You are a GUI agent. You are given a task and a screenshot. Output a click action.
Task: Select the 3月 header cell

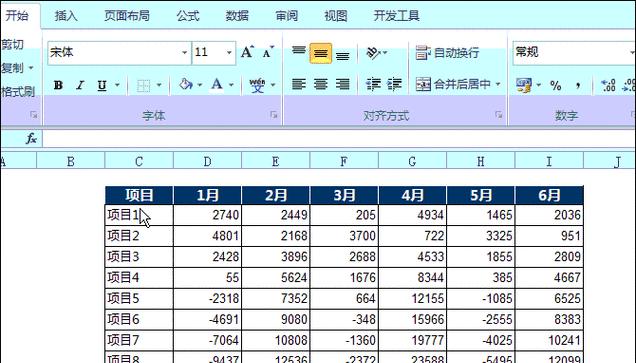[344, 195]
